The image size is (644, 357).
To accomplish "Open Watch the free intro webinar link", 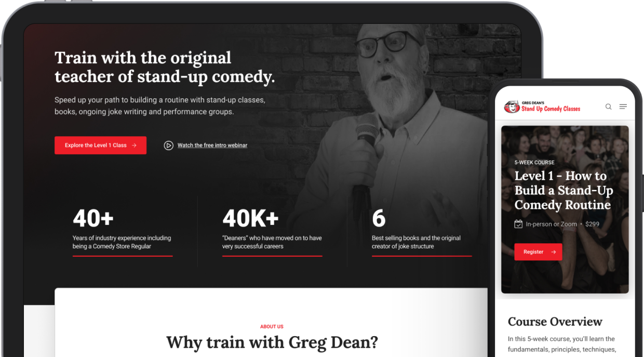I will 212,146.
